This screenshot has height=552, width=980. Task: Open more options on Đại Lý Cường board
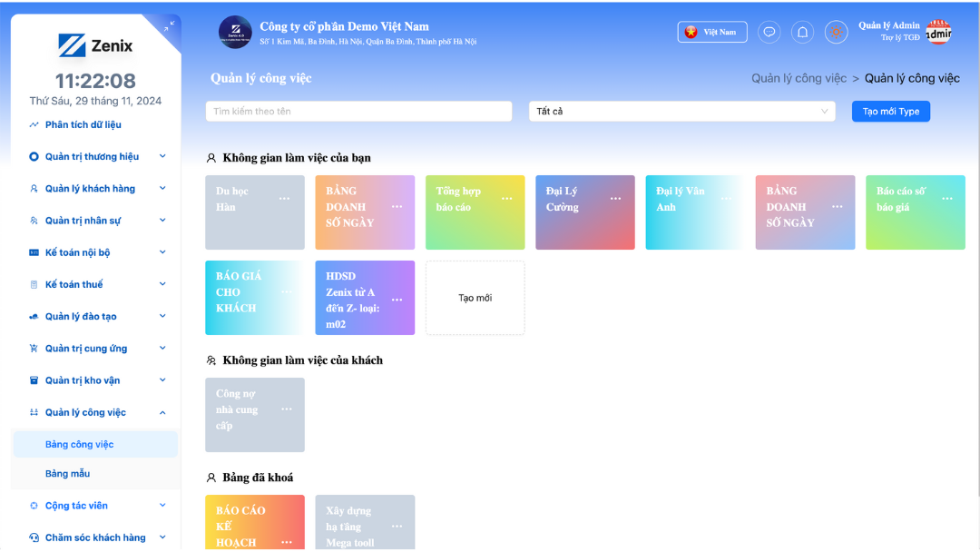point(615,199)
